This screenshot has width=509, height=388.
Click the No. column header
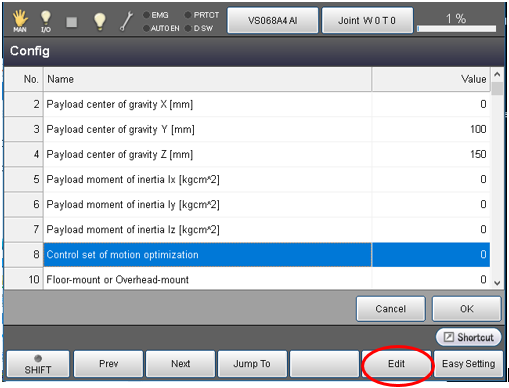(x=24, y=79)
